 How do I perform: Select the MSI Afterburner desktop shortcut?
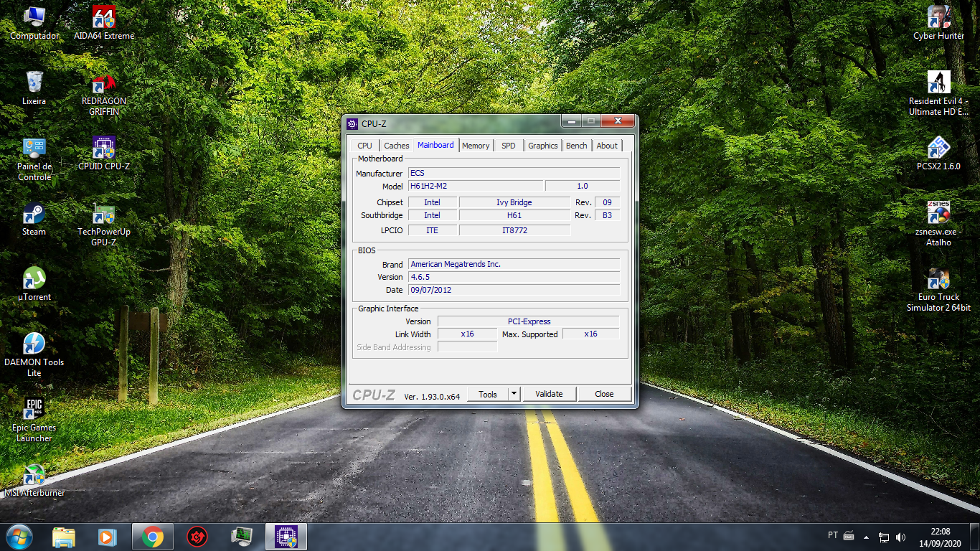[34, 480]
